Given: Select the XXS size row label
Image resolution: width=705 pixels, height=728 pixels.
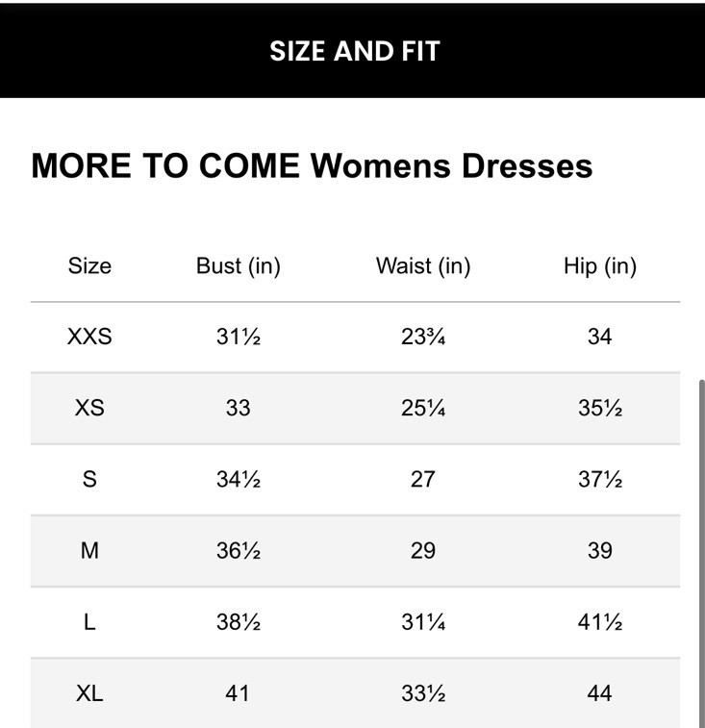Looking at the screenshot, I should (x=89, y=338).
